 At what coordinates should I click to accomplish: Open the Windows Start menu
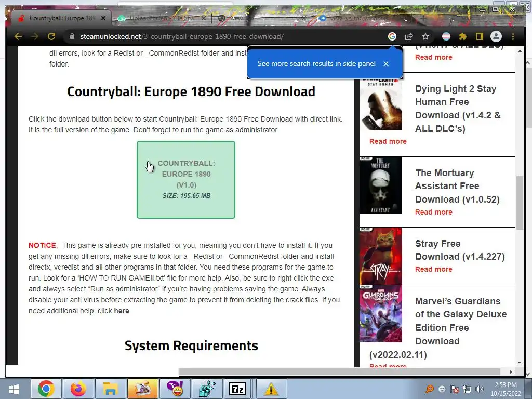tap(14, 389)
